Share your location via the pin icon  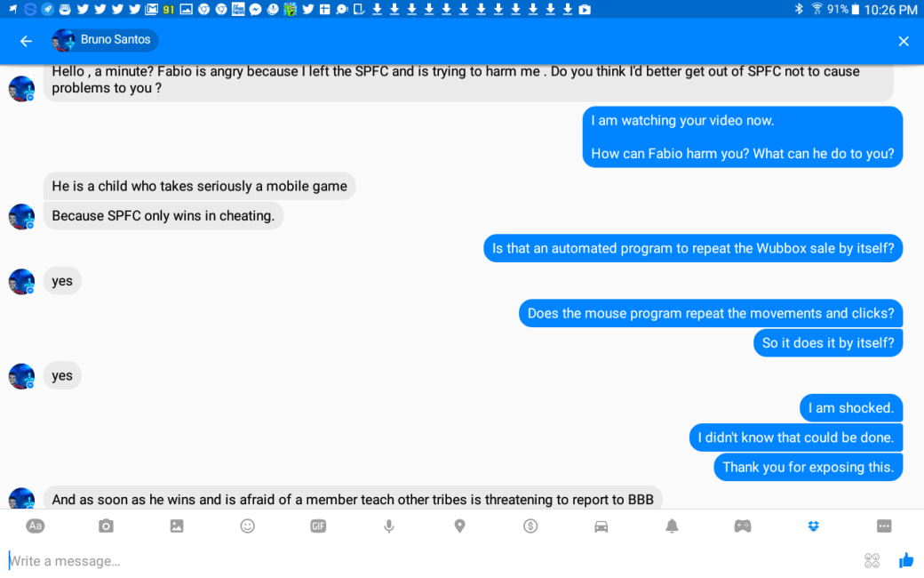[459, 526]
